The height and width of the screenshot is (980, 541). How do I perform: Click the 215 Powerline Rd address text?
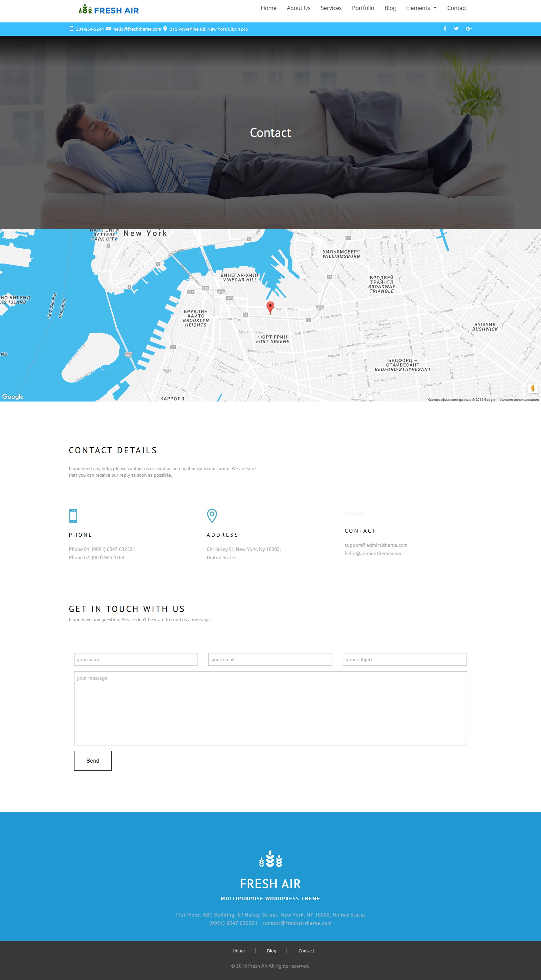click(209, 29)
